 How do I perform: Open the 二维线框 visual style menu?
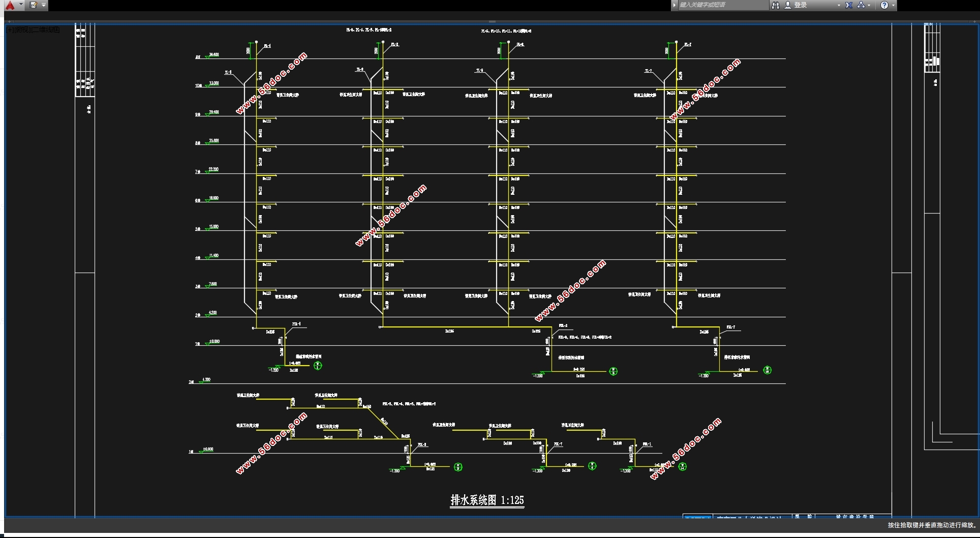coord(46,30)
